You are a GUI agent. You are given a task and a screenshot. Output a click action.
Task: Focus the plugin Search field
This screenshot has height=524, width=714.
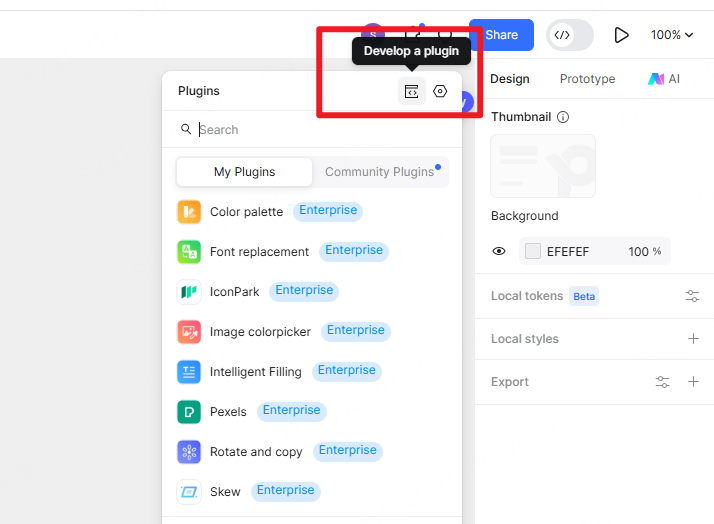[320, 130]
